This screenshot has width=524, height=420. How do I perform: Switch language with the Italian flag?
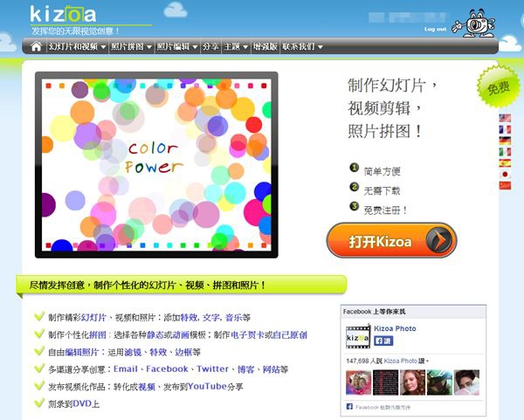tap(505, 152)
